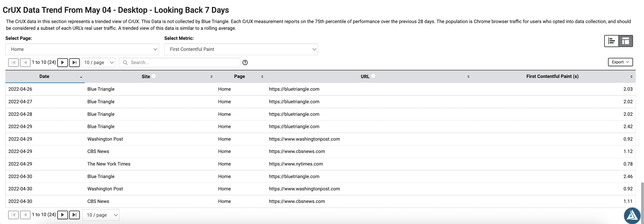
Task: Click washingtonpost.com URL in 2022-04-30 row
Action: coord(304,189)
